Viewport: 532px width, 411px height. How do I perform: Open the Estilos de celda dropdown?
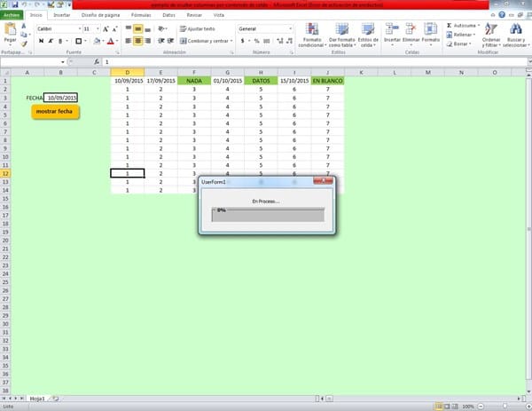368,35
